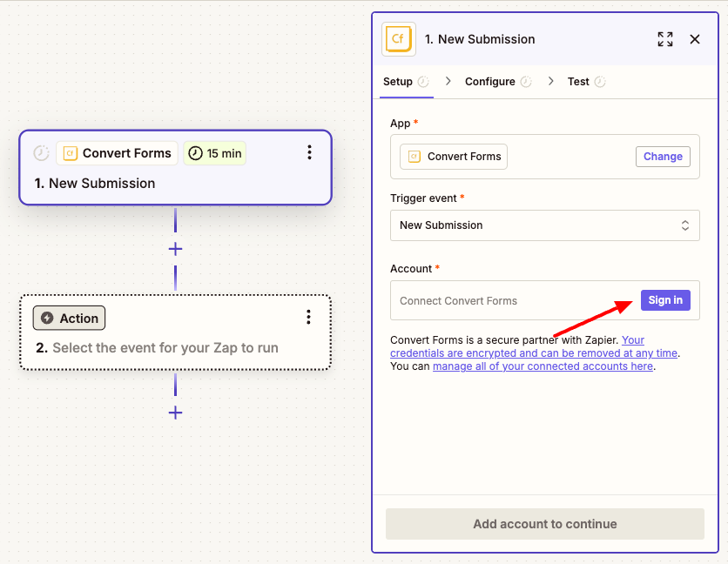Image resolution: width=728 pixels, height=564 pixels.
Task: Open the three-dot menu on trigger step
Action: pyautogui.click(x=309, y=152)
